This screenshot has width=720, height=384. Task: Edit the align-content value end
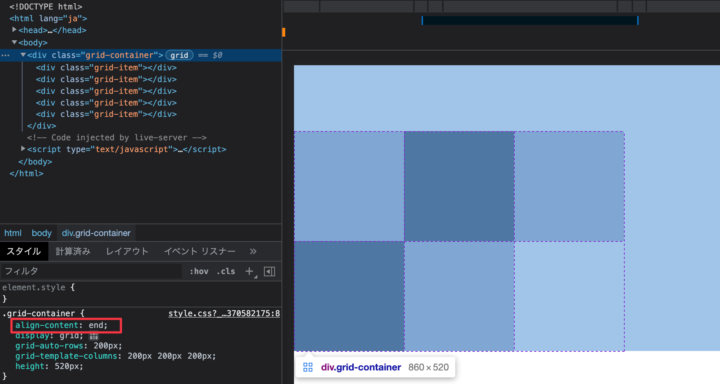coord(96,325)
